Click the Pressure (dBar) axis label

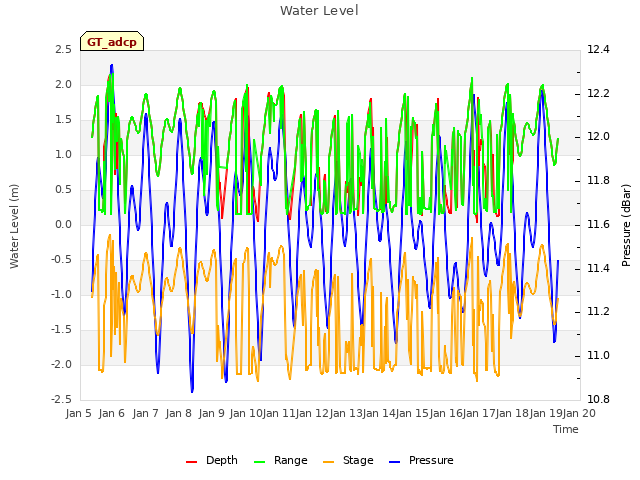coord(626,225)
